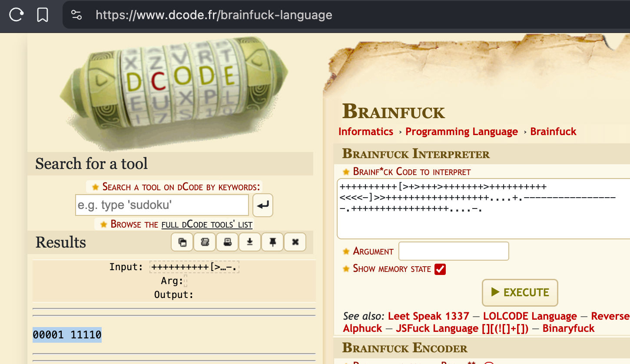Open the LOLCODE Language link

530,316
